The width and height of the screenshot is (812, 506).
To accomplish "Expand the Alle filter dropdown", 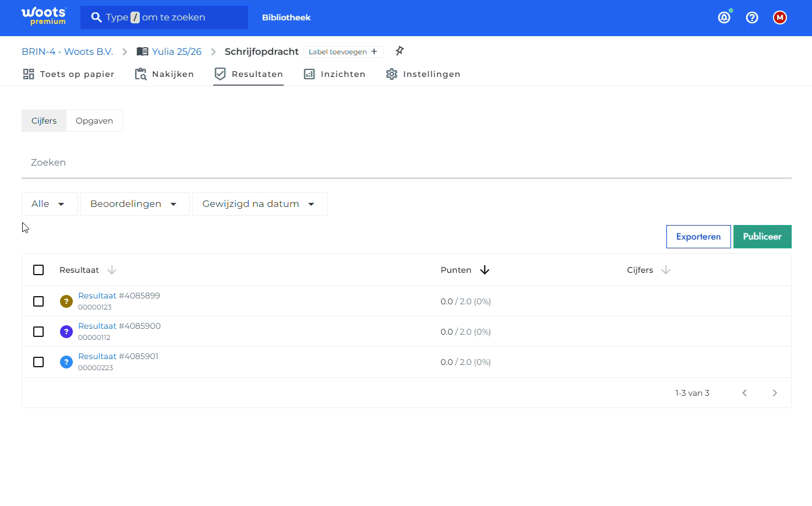I will point(50,204).
